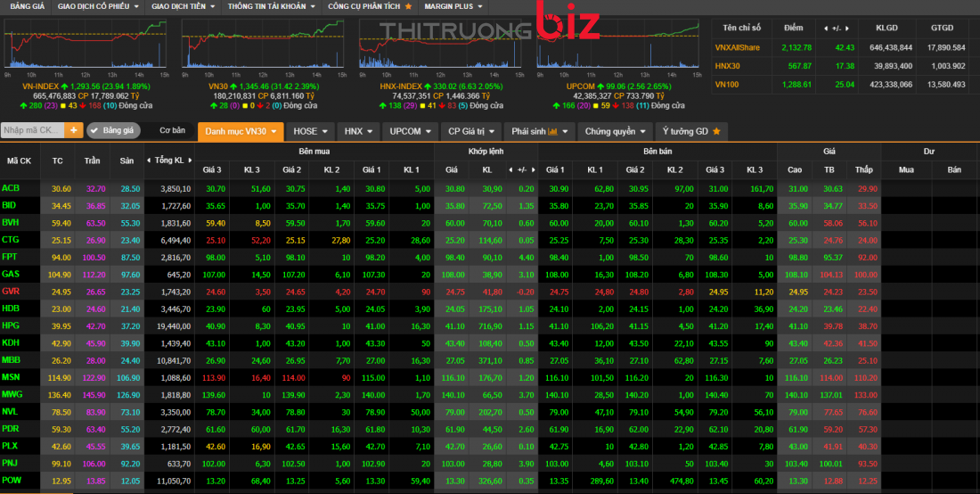This screenshot has height=494, width=980.
Task: Click GTGD header in index table
Action: coord(942,29)
